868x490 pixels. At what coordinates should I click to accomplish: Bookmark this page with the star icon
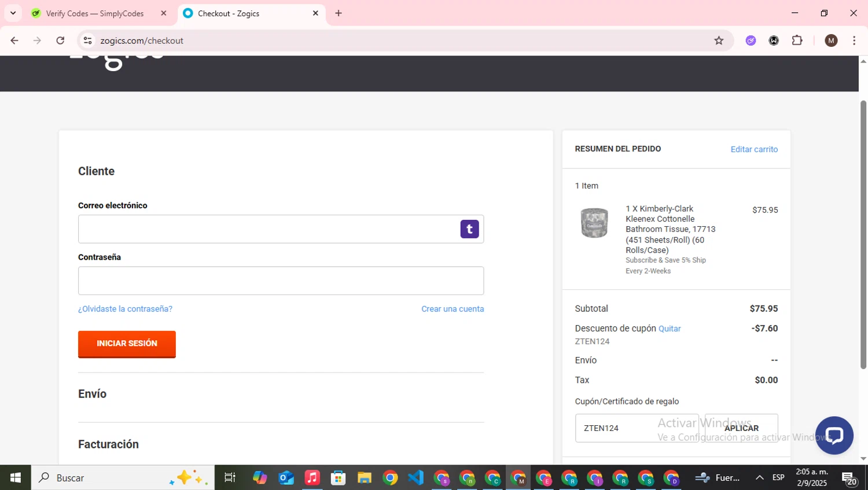[719, 40]
